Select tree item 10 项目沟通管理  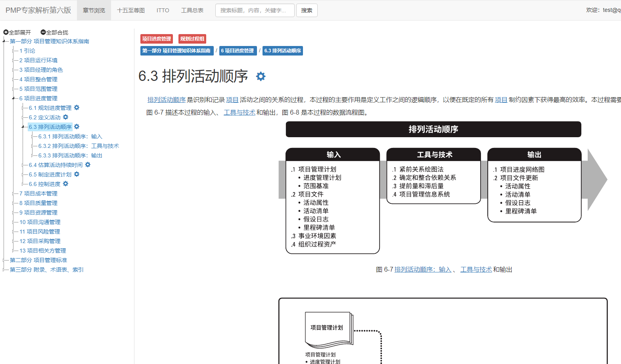[x=40, y=222]
